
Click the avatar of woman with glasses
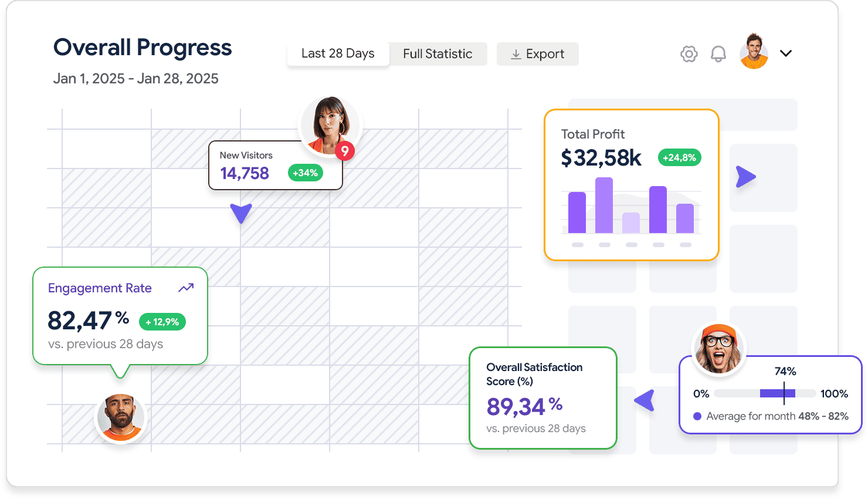tap(718, 349)
